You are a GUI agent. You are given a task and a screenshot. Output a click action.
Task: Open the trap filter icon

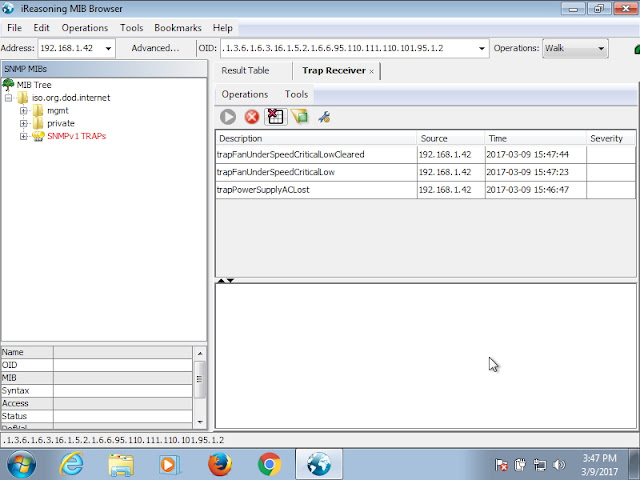[300, 117]
